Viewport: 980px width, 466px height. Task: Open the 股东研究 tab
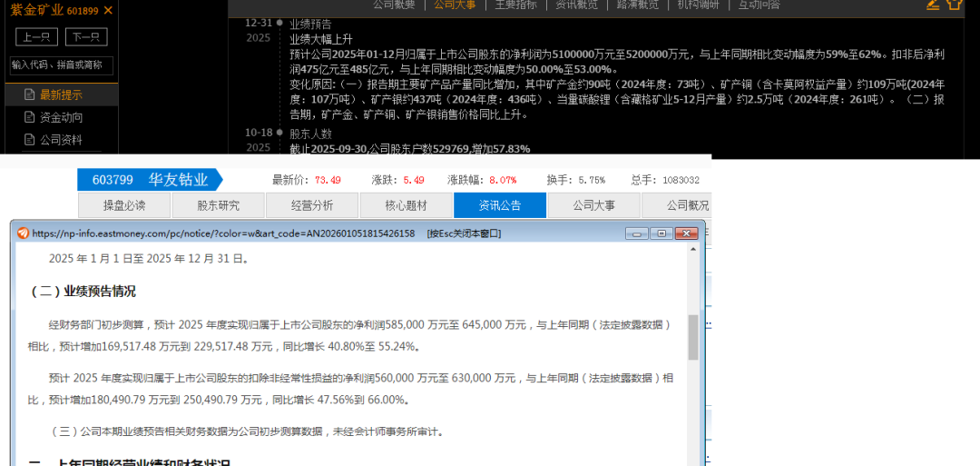pyautogui.click(x=218, y=205)
